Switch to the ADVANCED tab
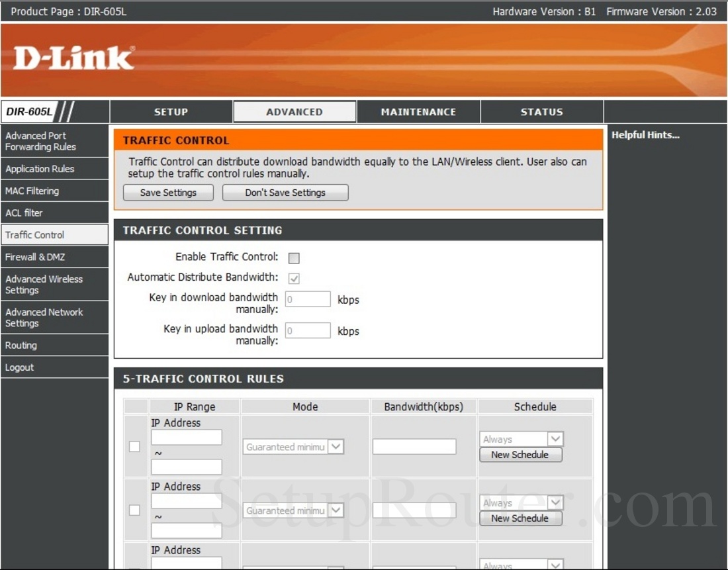The width and height of the screenshot is (728, 570). pos(295,112)
